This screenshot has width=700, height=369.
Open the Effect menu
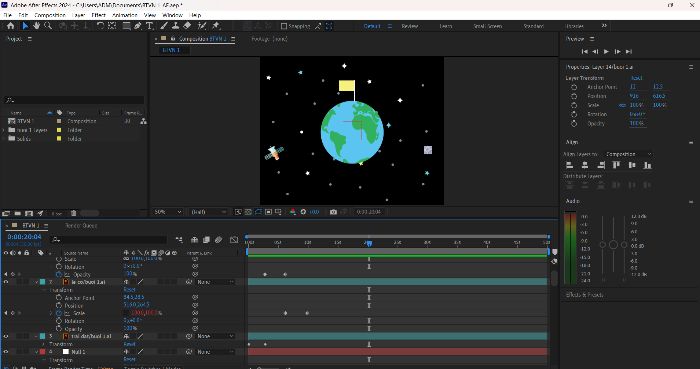[x=98, y=15]
